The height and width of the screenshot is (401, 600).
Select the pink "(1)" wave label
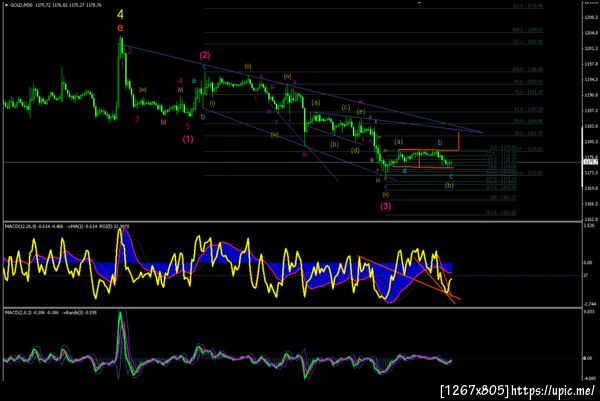point(188,139)
